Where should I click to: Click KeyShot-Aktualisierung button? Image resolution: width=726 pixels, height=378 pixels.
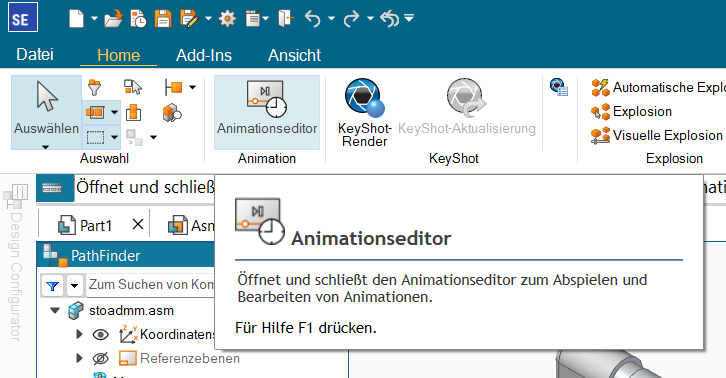click(467, 107)
